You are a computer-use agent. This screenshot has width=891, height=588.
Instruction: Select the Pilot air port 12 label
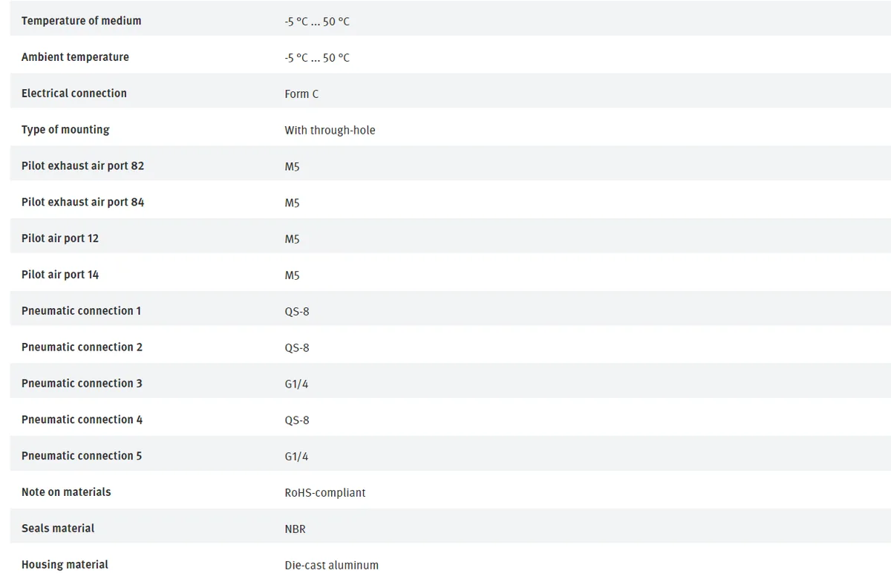tap(60, 239)
